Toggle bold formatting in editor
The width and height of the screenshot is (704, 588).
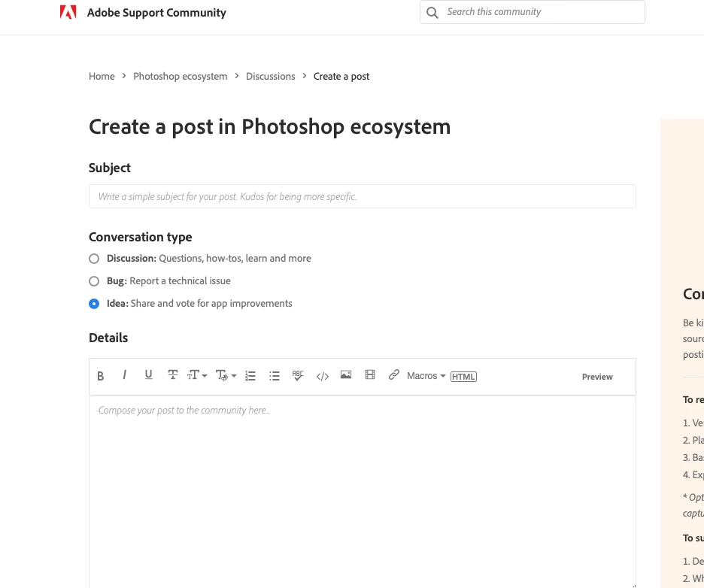[101, 376]
